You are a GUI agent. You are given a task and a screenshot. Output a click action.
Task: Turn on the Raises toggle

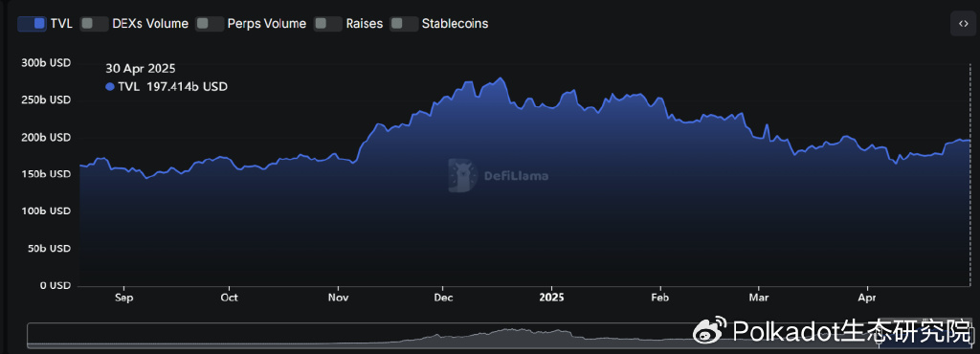(327, 24)
